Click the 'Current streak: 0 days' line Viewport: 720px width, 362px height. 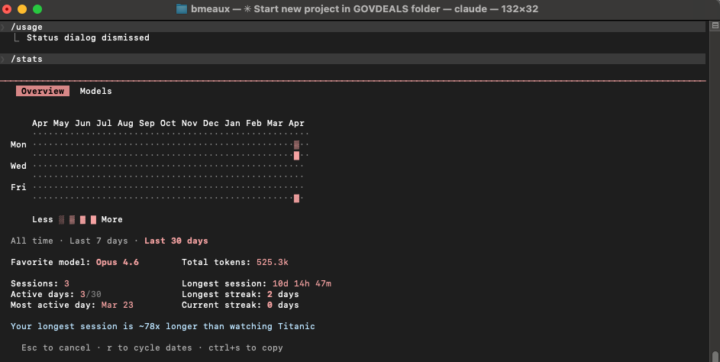240,305
